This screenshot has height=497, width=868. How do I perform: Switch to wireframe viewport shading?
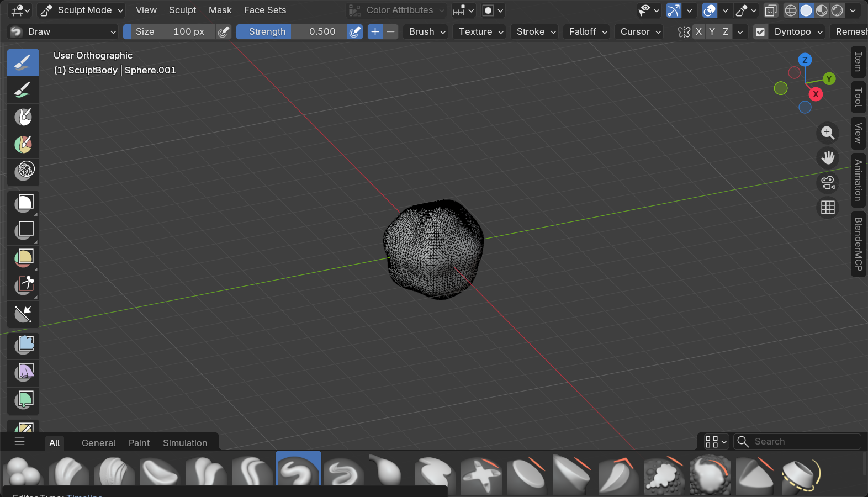[x=791, y=10]
